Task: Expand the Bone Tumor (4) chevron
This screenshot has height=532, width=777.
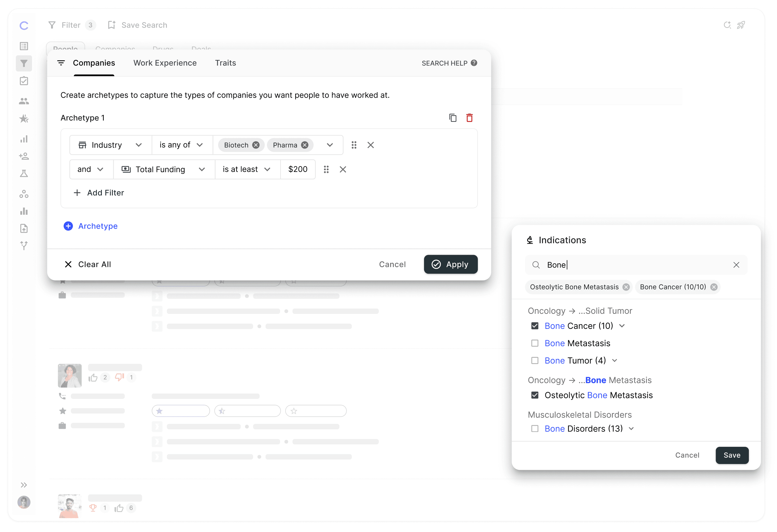Action: point(614,360)
